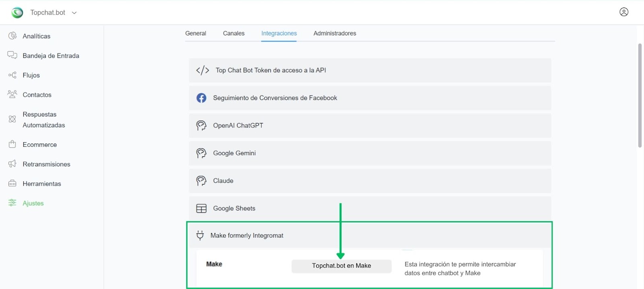The height and width of the screenshot is (289, 644).
Task: Click the Make plug icon
Action: point(200,235)
